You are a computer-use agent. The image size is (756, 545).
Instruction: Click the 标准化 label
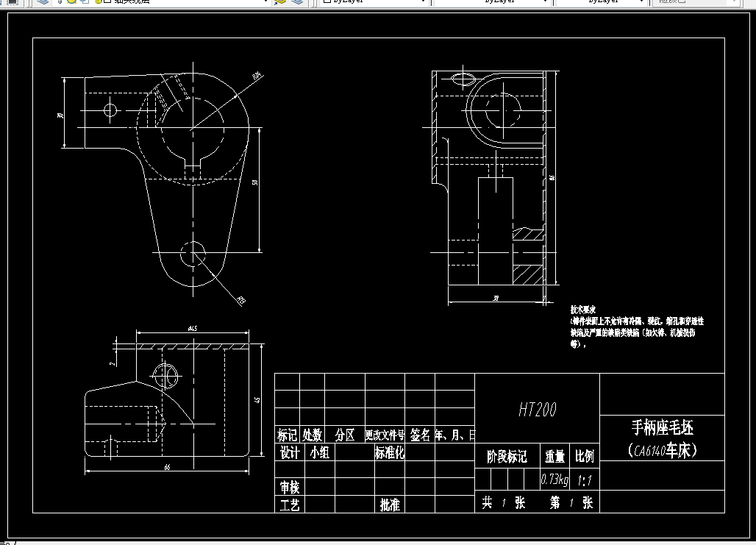pos(390,452)
